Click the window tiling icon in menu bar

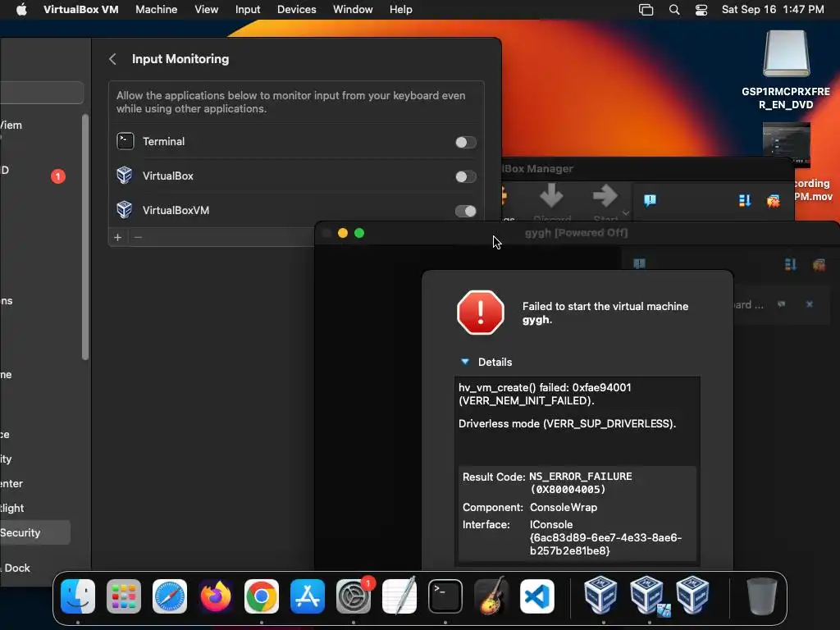point(646,10)
